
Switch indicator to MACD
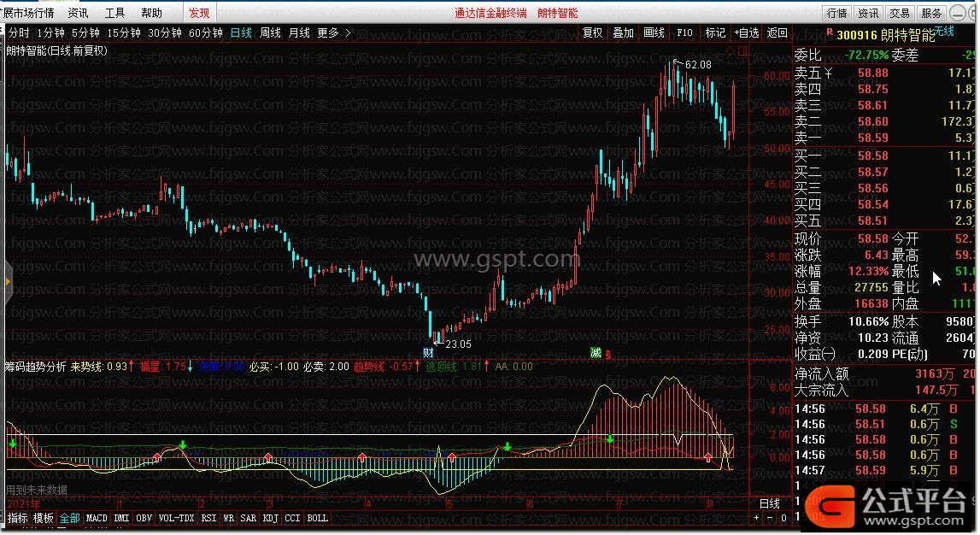(x=97, y=518)
